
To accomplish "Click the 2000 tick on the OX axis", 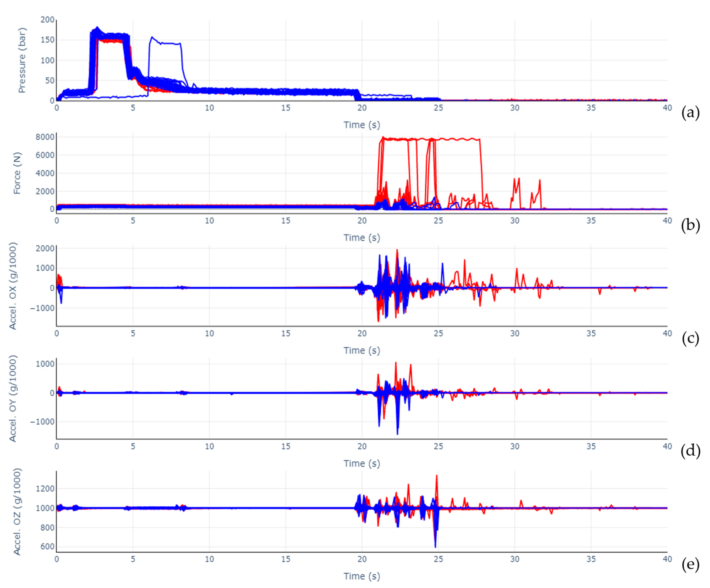I will coord(45,249).
